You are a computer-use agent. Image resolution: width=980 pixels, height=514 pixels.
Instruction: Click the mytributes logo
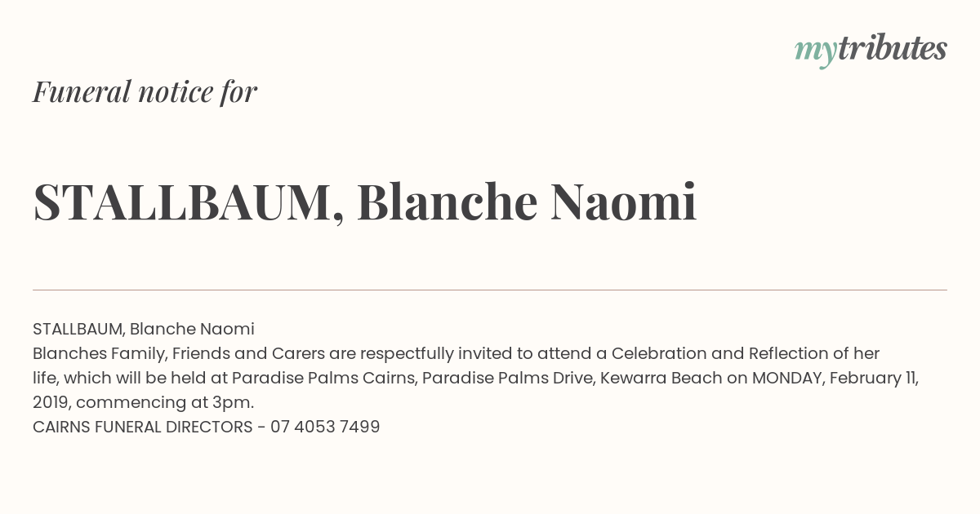click(871, 50)
